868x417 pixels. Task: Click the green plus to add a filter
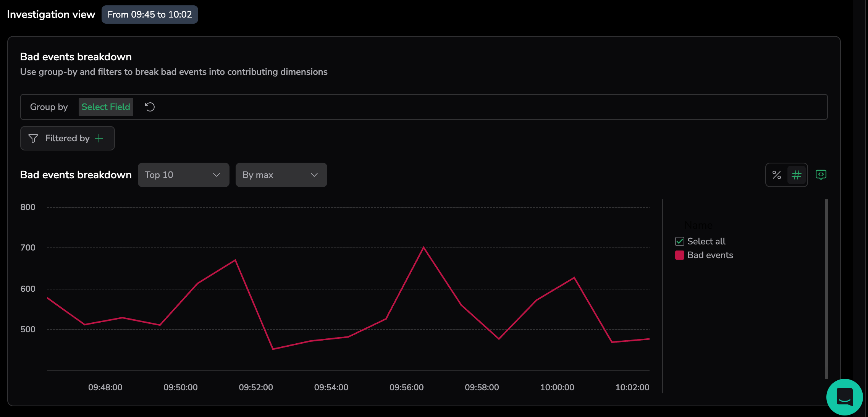(x=99, y=138)
